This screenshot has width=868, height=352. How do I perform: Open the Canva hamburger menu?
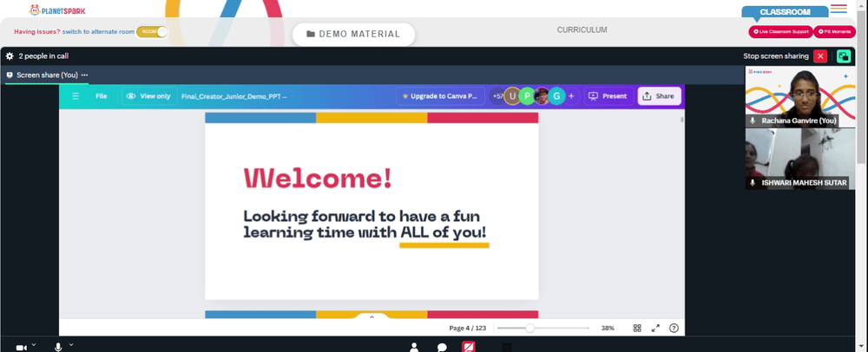click(76, 96)
